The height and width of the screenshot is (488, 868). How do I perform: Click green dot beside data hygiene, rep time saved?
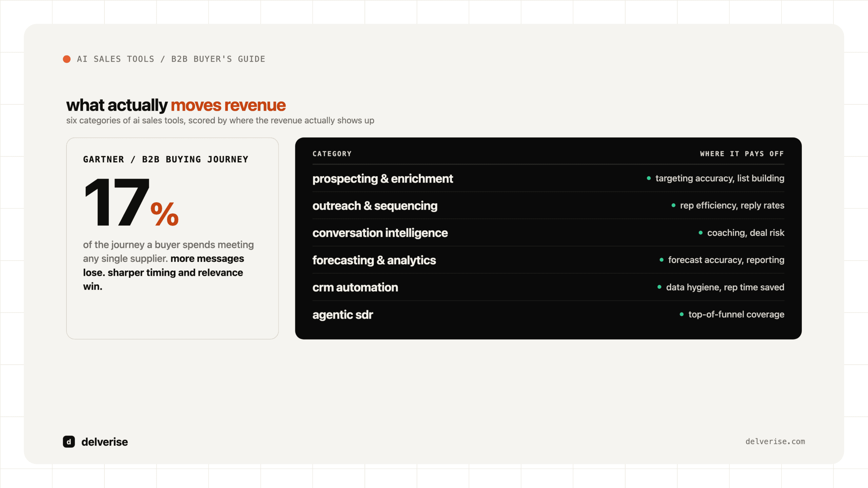tap(659, 287)
